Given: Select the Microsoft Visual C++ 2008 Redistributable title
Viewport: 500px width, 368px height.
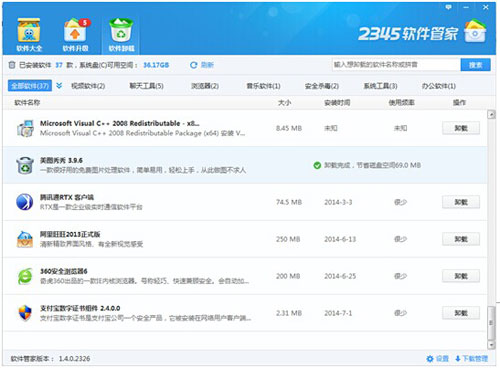Looking at the screenshot, I should click(120, 123).
